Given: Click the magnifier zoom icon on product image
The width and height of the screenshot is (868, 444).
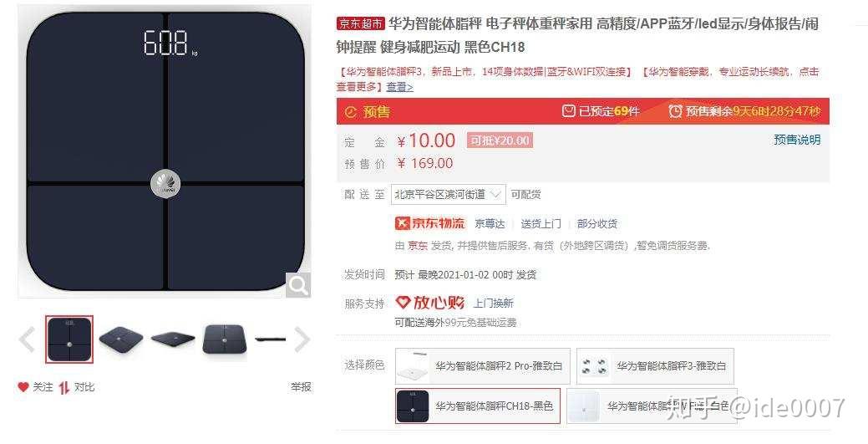Looking at the screenshot, I should [297, 285].
